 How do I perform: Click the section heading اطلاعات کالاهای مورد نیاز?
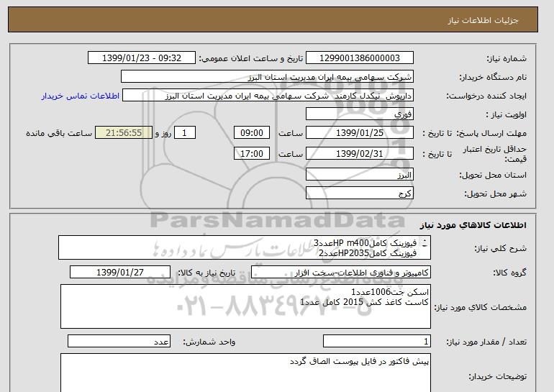(x=473, y=224)
